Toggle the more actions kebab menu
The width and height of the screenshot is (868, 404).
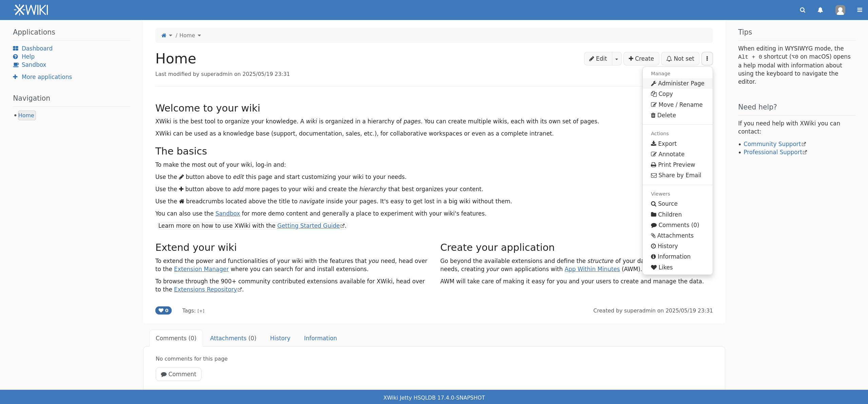707,59
